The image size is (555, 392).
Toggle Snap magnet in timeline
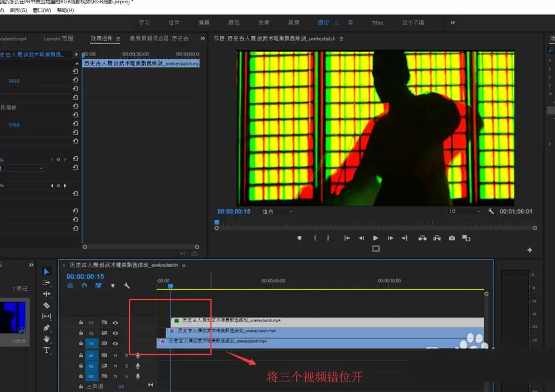coord(84,285)
